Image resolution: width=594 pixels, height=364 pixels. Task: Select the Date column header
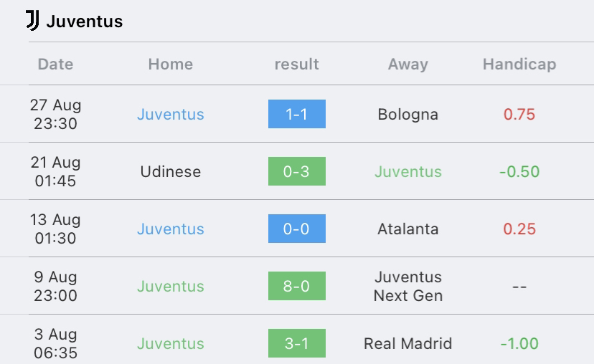point(55,64)
